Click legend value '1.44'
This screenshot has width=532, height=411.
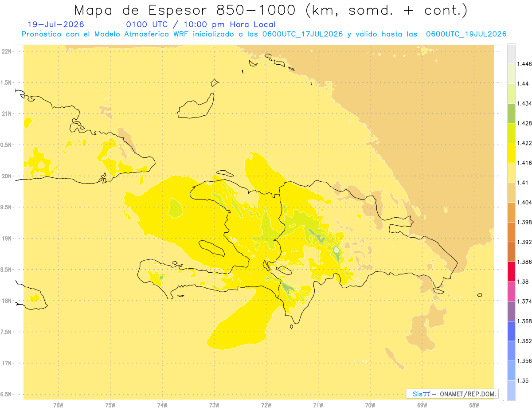click(523, 84)
